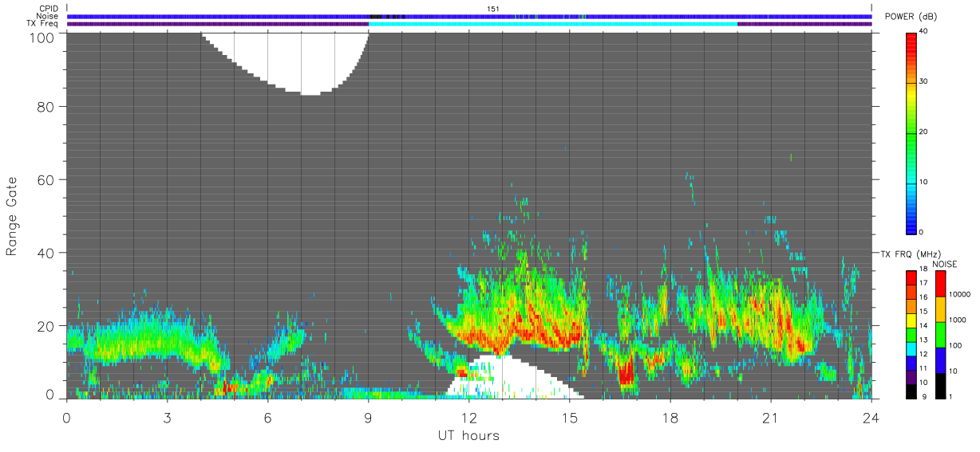Viewport: 980px width, 452px height.
Task: Pick the cyan 12–13 MHz swatch in TX FRQ legend
Action: (x=911, y=348)
